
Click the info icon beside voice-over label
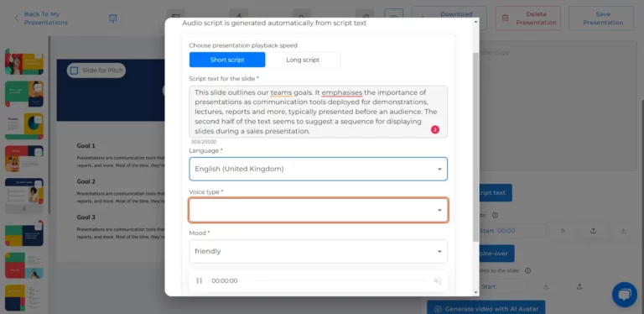click(495, 215)
